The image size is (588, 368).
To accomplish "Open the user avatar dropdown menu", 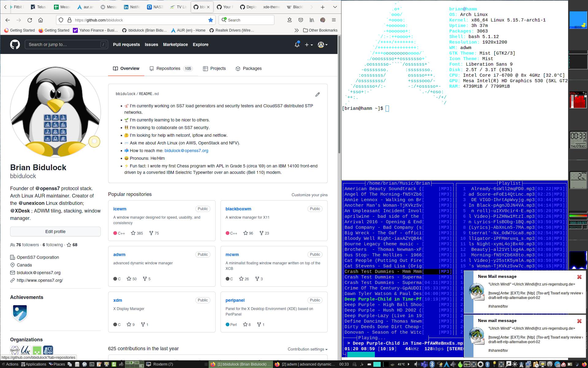I will coord(323,45).
